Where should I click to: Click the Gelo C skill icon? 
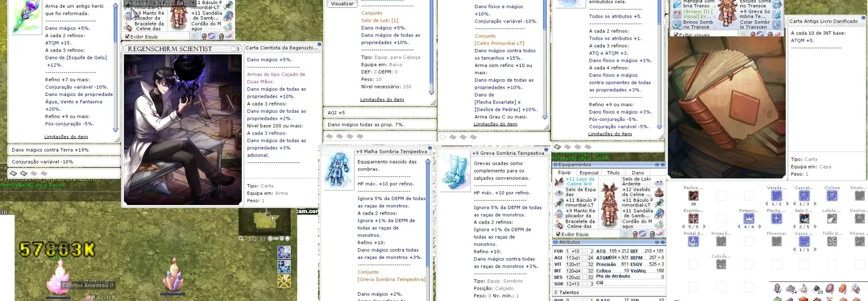[804, 219]
